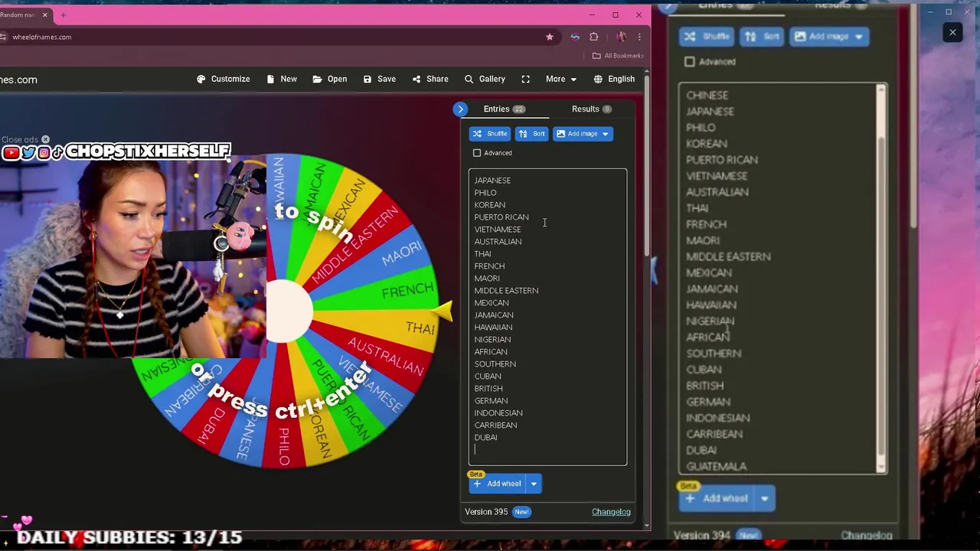This screenshot has height=551, width=980.
Task: Click CHINESE entry in right window list
Action: pyautogui.click(x=707, y=96)
